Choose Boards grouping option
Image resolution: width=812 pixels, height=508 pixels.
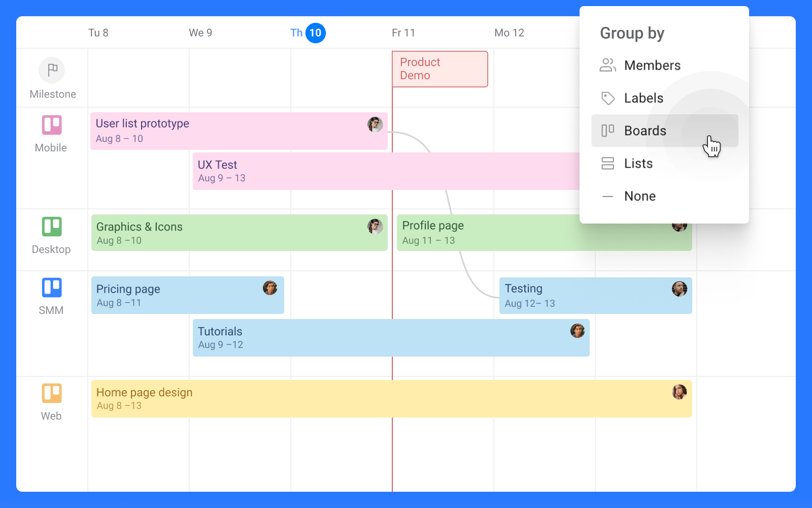pos(645,131)
